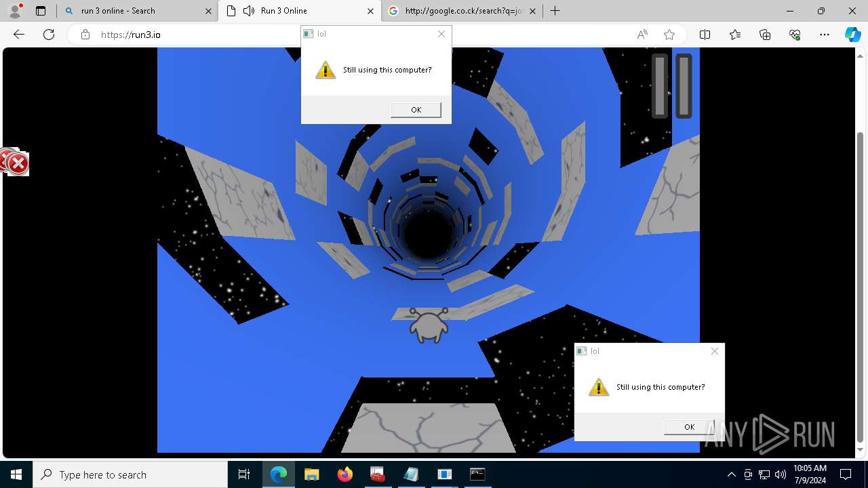This screenshot has width=868, height=488.
Task: Open the volume control in tray
Action: click(781, 474)
